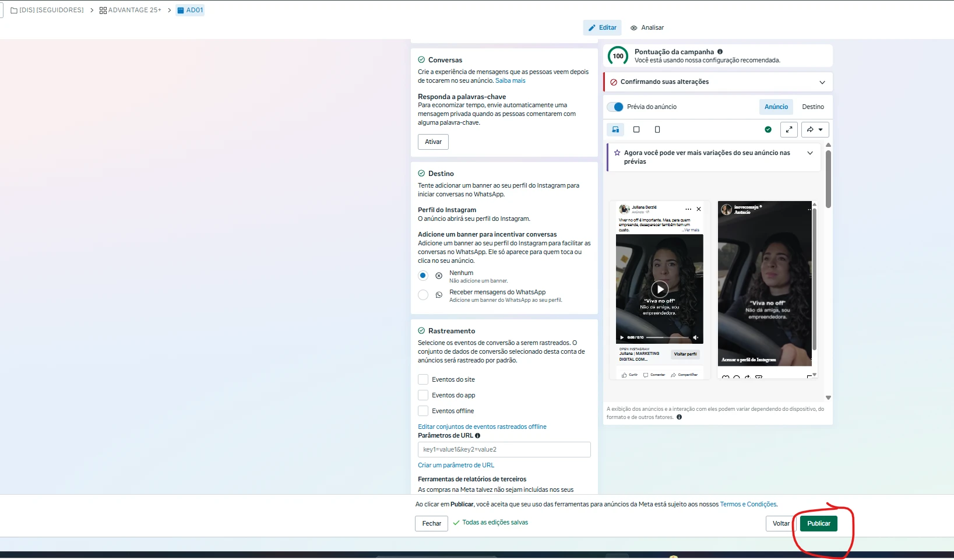Open Criar um parâmetro de URL link

pyautogui.click(x=456, y=465)
